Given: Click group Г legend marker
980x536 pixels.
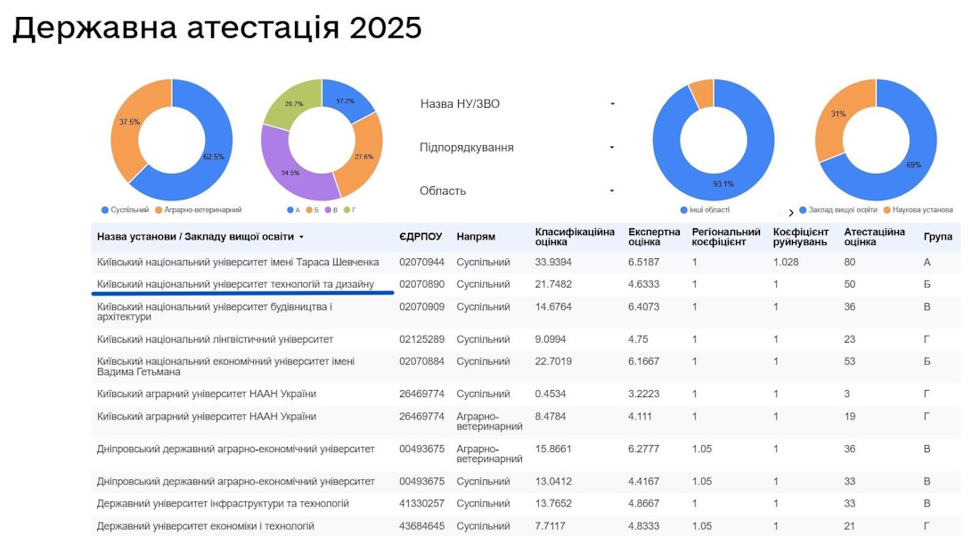Looking at the screenshot, I should 347,210.
